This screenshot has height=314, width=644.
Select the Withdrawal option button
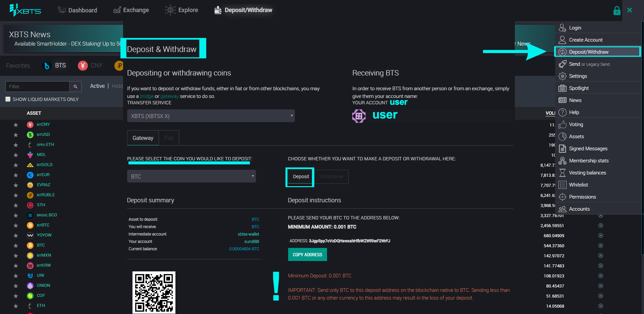[x=331, y=176]
